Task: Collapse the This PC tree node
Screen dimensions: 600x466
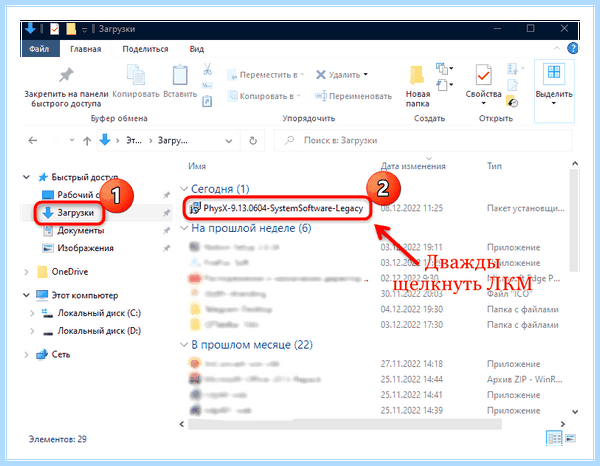Action: coord(26,295)
